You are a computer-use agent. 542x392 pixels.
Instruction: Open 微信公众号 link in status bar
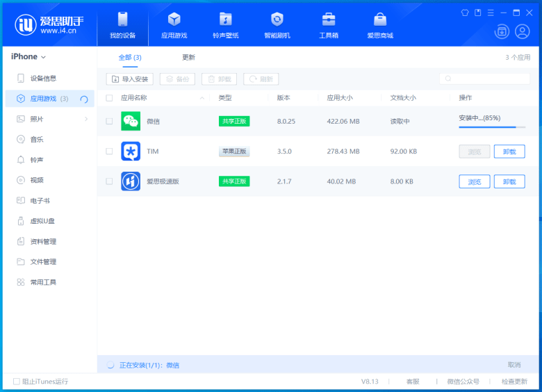coord(463,382)
